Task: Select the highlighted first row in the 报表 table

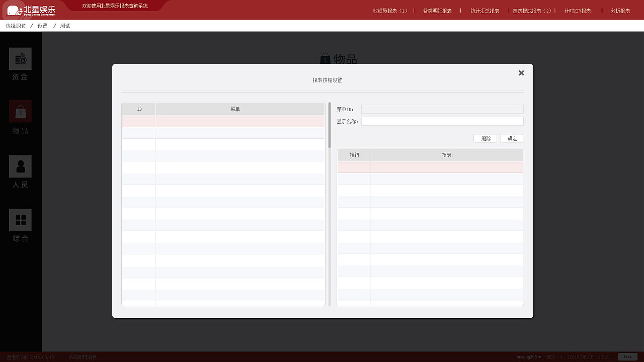Action: tap(430, 167)
